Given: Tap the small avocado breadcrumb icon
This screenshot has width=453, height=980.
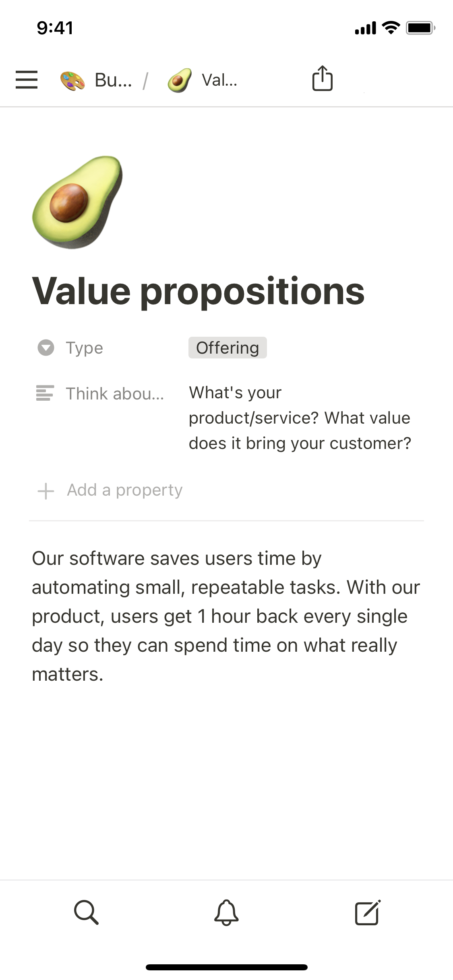Looking at the screenshot, I should (x=180, y=80).
